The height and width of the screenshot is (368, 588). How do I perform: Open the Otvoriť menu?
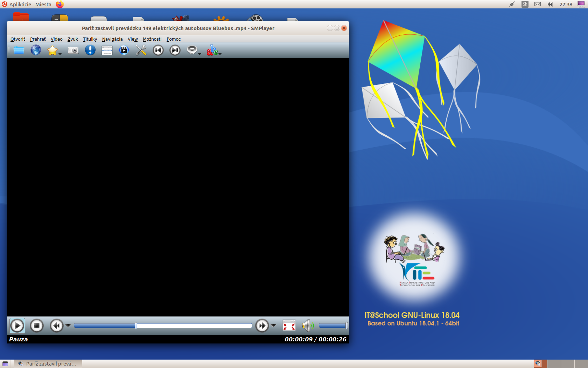click(x=18, y=39)
